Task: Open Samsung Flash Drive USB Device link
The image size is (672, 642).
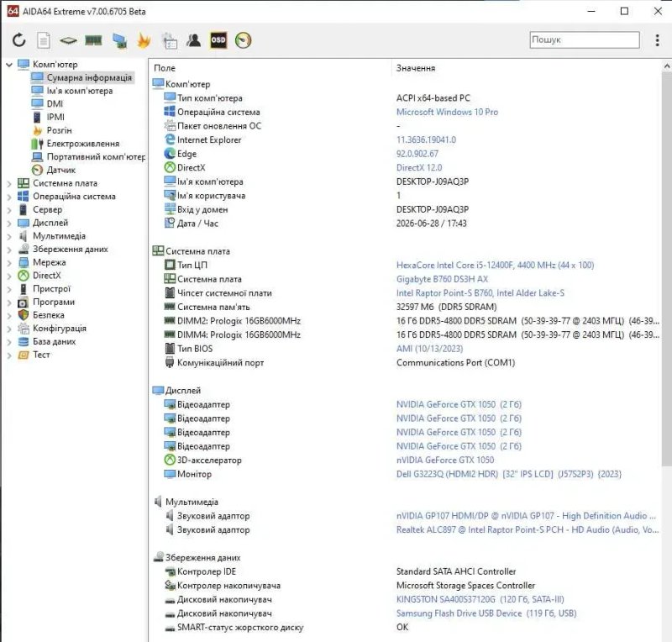Action: 486,613
